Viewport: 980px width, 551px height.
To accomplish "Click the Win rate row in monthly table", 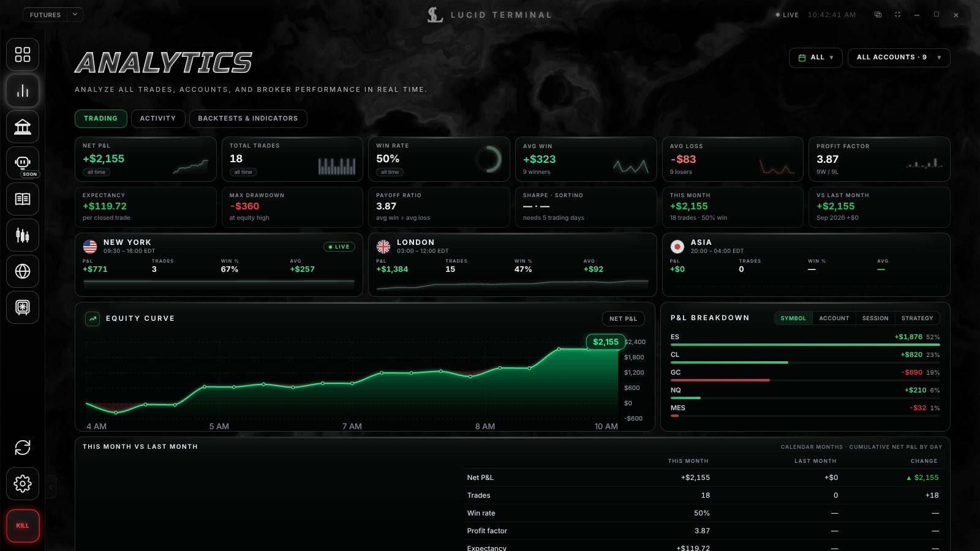I will [703, 513].
